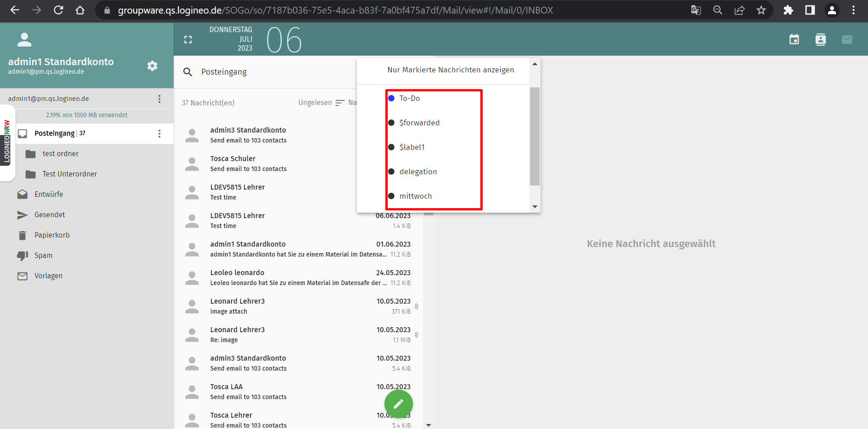The width and height of the screenshot is (868, 429).
Task: Click the green compose message pencil button
Action: pos(398,404)
